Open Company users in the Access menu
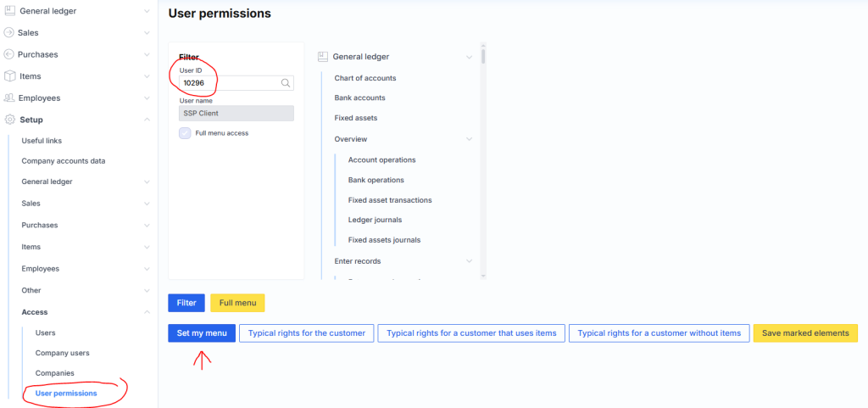This screenshot has width=868, height=408. click(62, 353)
